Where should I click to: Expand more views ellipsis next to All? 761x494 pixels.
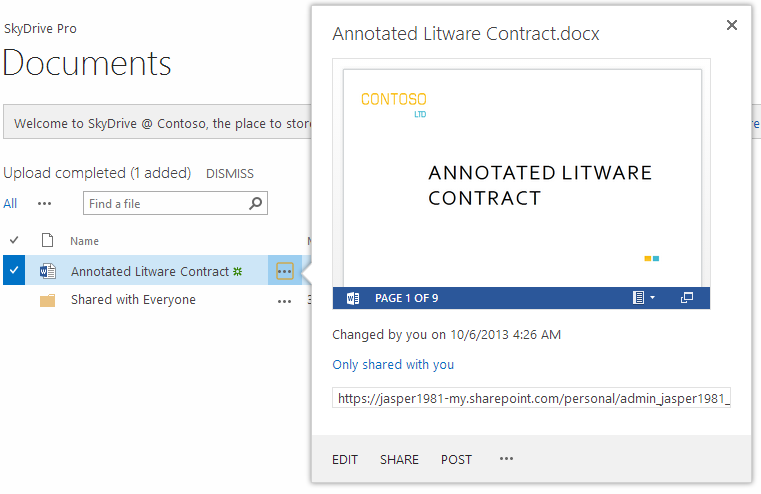tap(45, 203)
